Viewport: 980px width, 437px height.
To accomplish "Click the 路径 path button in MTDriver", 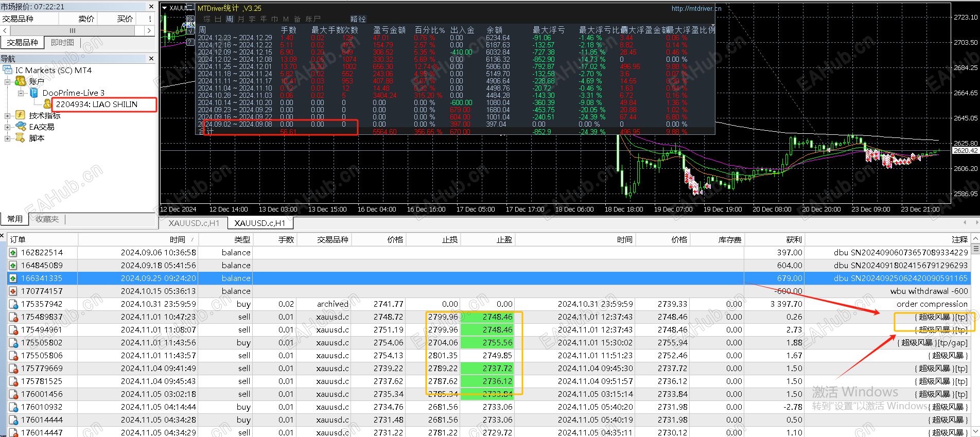I will pyautogui.click(x=358, y=19).
